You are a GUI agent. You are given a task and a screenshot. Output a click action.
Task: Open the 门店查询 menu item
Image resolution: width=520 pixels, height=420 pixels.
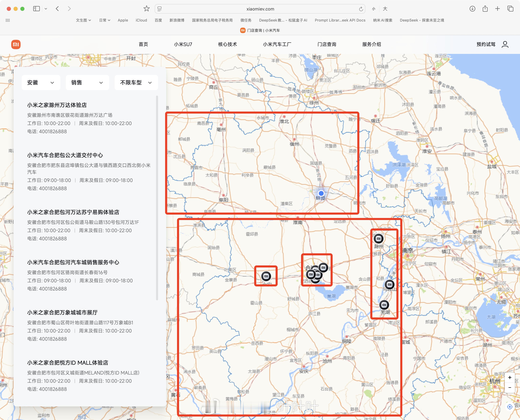[x=327, y=44]
